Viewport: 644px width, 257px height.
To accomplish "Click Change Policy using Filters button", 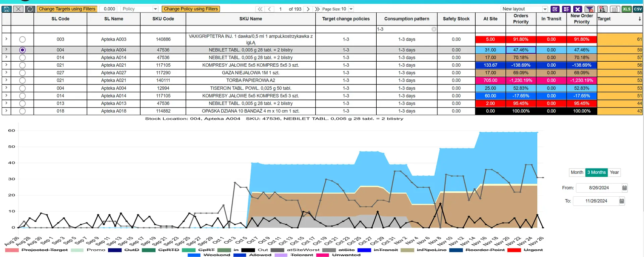I will point(191,9).
